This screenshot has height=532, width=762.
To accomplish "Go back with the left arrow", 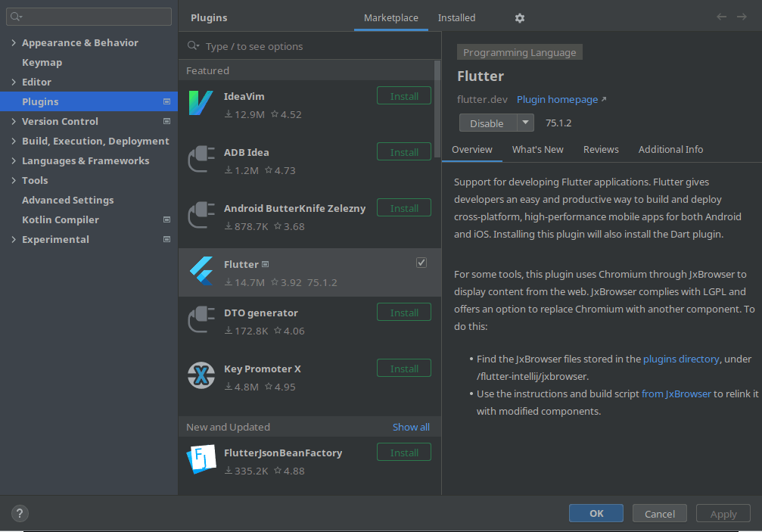I will (x=721, y=17).
